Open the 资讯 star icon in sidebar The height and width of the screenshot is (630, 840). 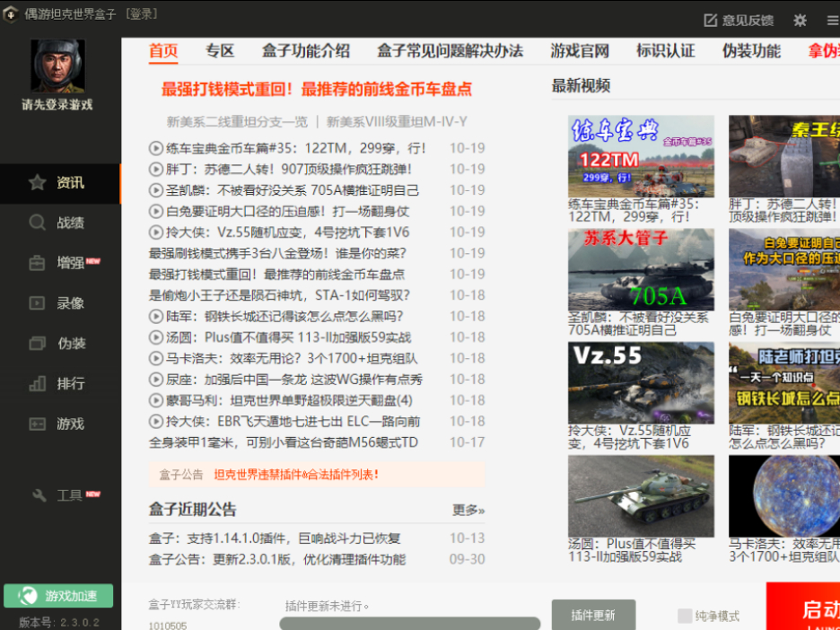pos(37,183)
